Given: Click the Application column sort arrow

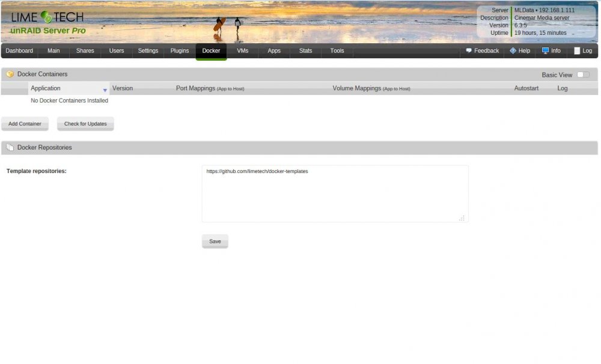Looking at the screenshot, I should point(105,91).
